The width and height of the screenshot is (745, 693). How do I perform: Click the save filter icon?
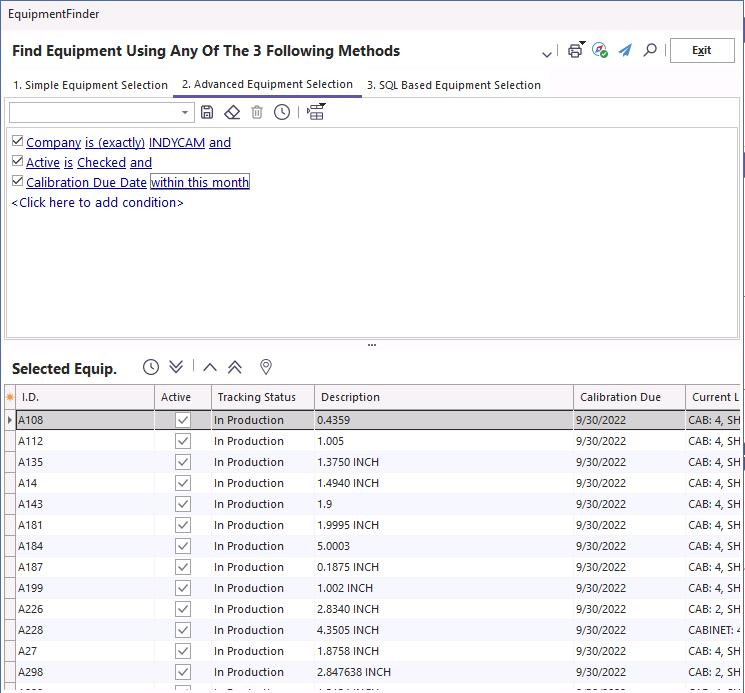click(x=208, y=112)
